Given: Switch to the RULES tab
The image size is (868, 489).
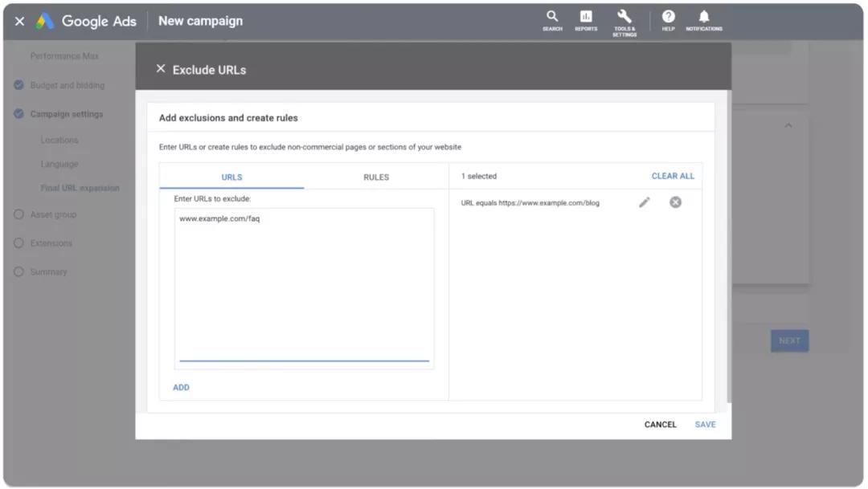Looking at the screenshot, I should (x=376, y=177).
